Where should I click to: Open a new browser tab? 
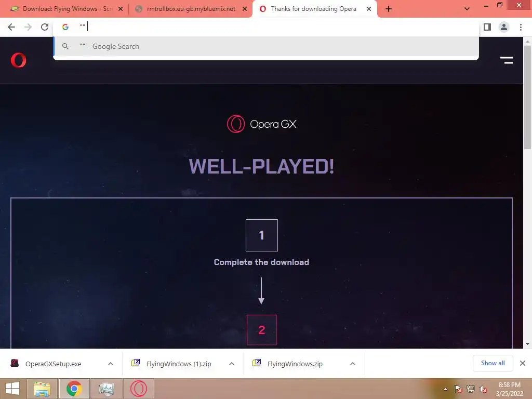coord(389,9)
